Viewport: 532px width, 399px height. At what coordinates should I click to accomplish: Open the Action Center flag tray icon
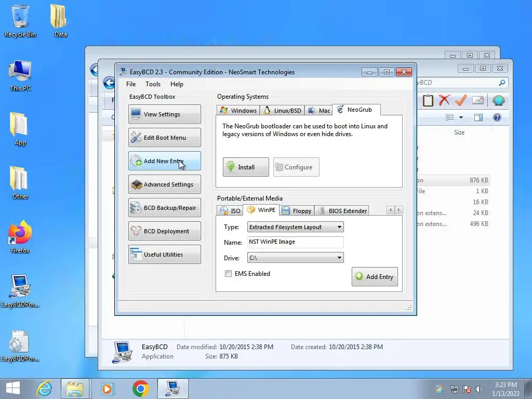467,389
